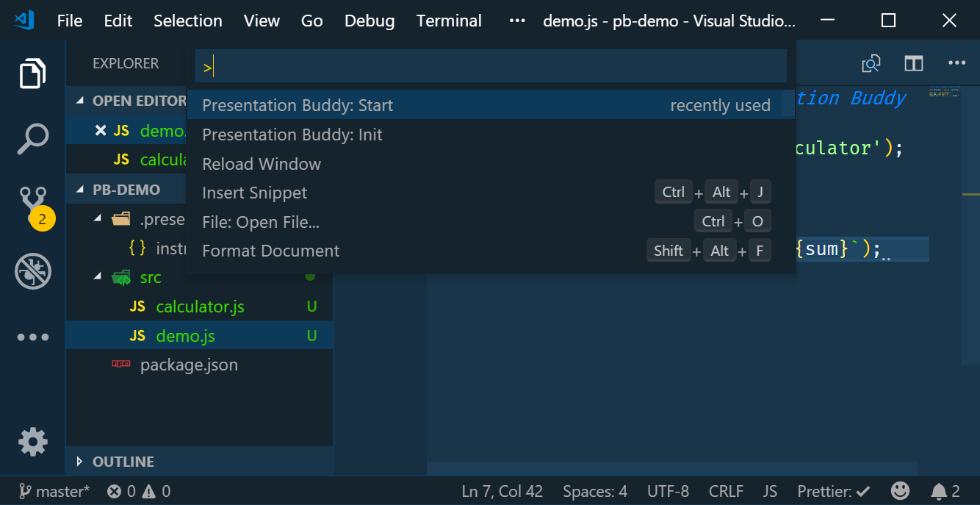This screenshot has width=980, height=505.
Task: Select Reload Window command
Action: (x=491, y=164)
